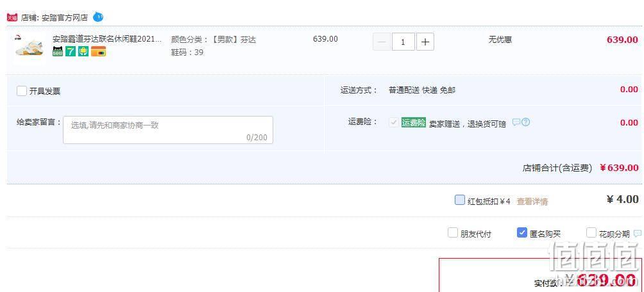The image size is (644, 292).
Task: Click the 卖家赠送，退换货可赔 text
Action: 468,124
